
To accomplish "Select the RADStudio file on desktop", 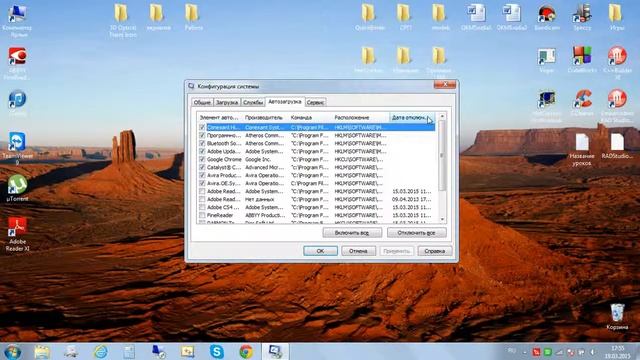I will [617, 146].
